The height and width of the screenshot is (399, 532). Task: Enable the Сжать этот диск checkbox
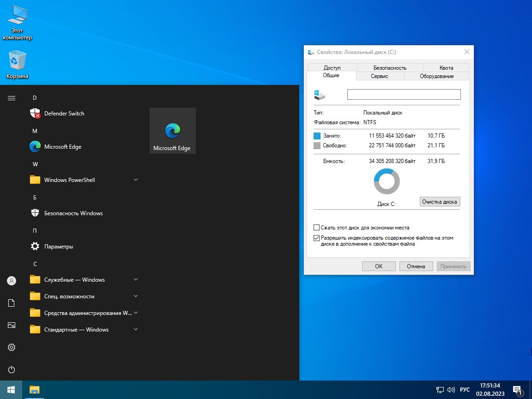[317, 227]
